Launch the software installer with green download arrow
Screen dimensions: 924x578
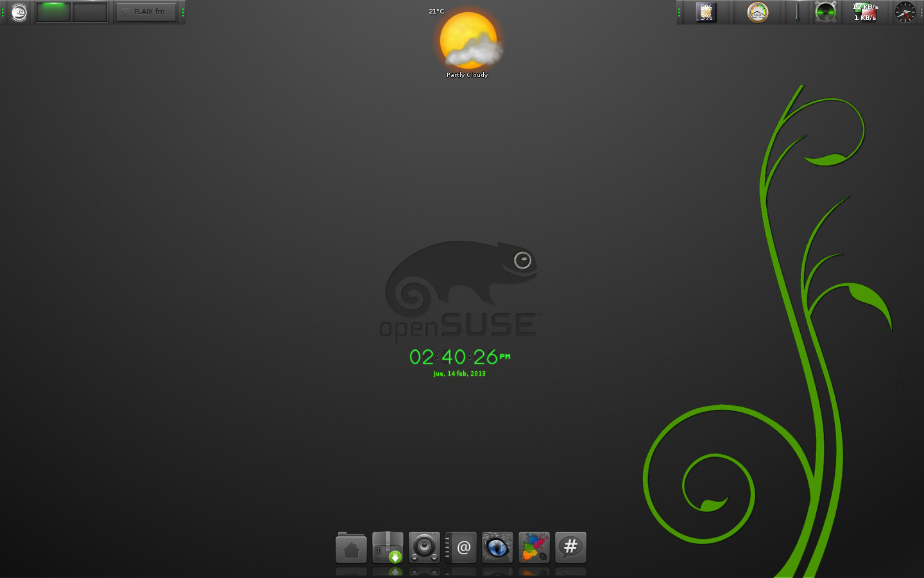388,547
